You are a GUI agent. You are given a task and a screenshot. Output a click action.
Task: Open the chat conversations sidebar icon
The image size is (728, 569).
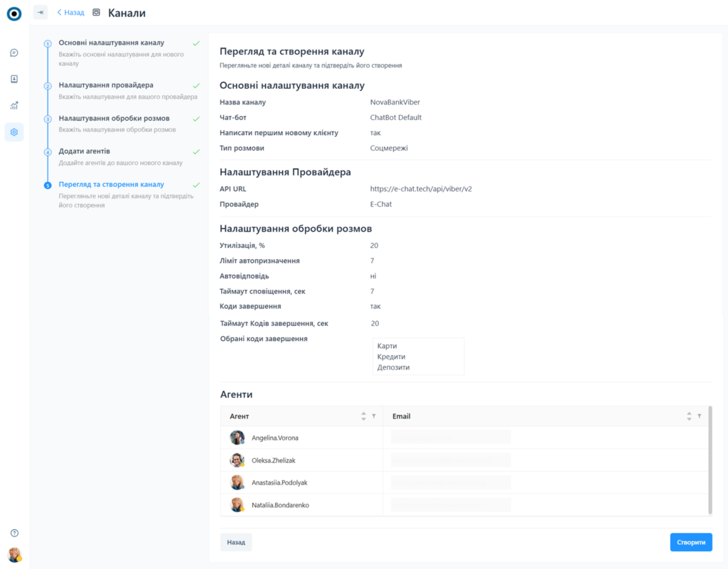[x=14, y=53]
